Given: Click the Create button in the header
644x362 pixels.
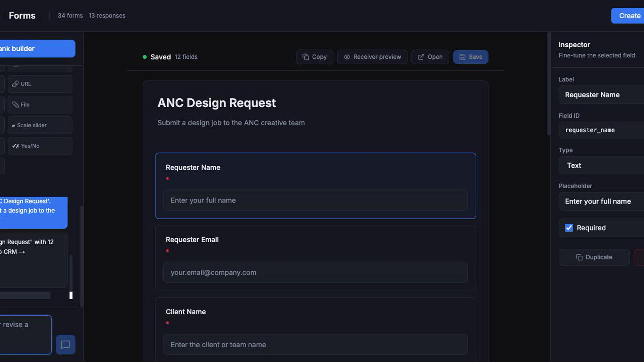Looking at the screenshot, I should click(628, 16).
